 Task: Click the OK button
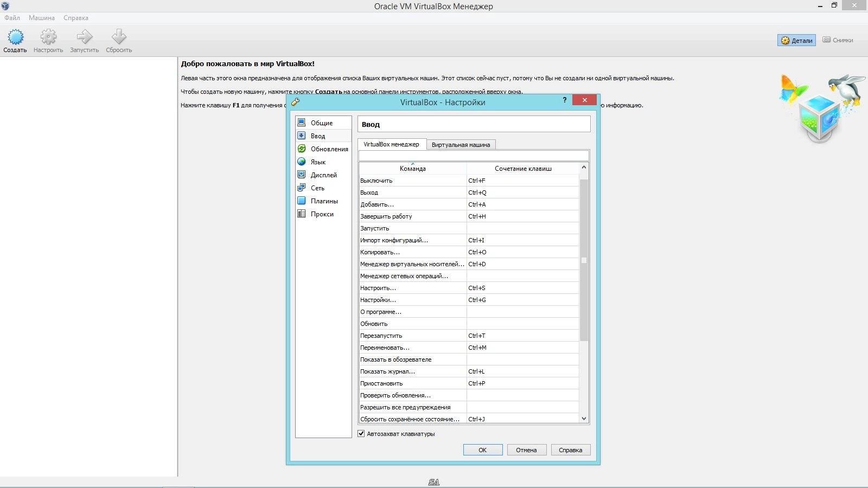pyautogui.click(x=483, y=450)
